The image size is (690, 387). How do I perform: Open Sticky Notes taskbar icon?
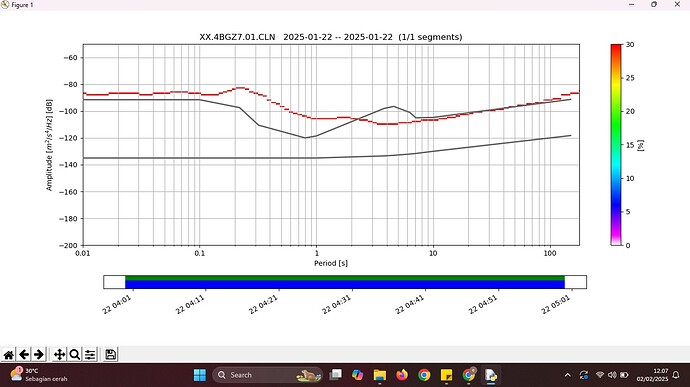tap(446, 375)
